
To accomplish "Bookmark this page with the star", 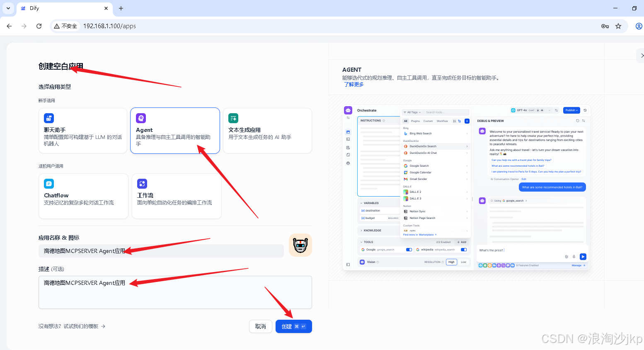I will coord(618,26).
